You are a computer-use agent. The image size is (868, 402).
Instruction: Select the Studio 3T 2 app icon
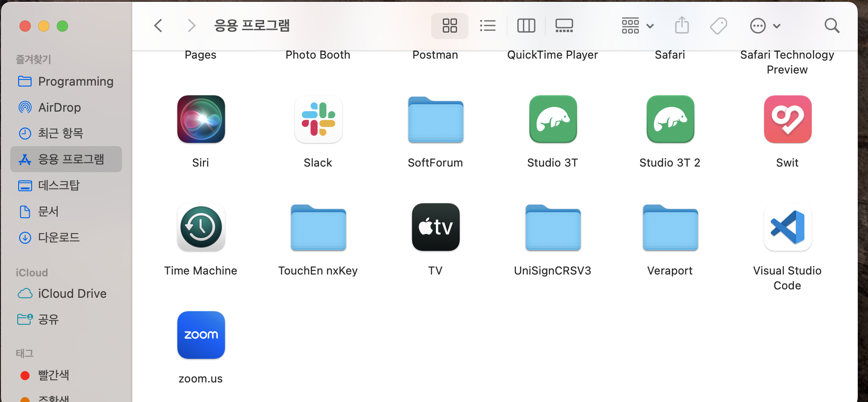670,119
